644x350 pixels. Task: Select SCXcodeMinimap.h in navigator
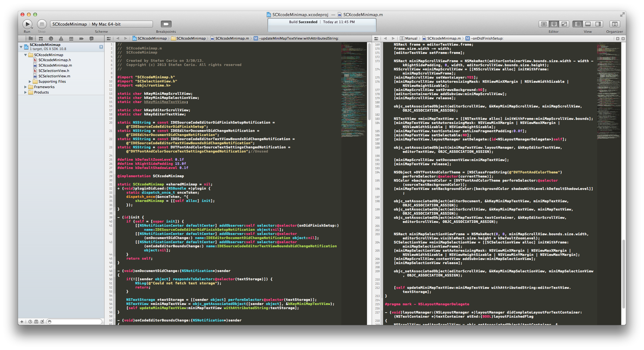coord(52,60)
